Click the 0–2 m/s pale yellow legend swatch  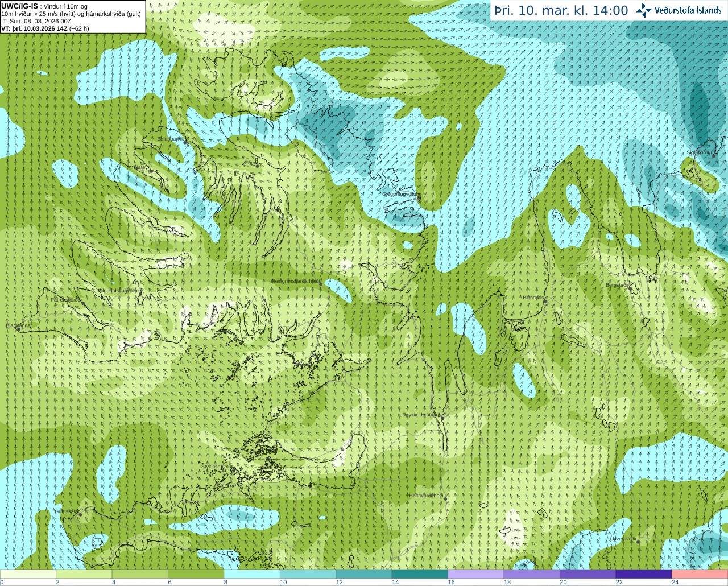28,574
